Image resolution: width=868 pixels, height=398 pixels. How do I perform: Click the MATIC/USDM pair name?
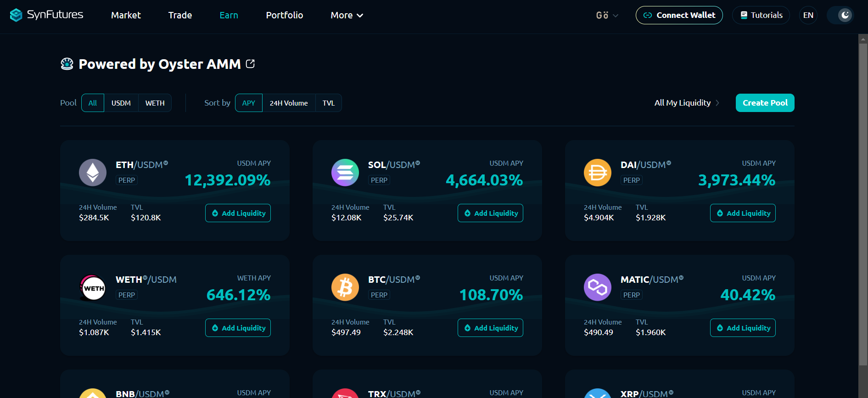(x=652, y=280)
